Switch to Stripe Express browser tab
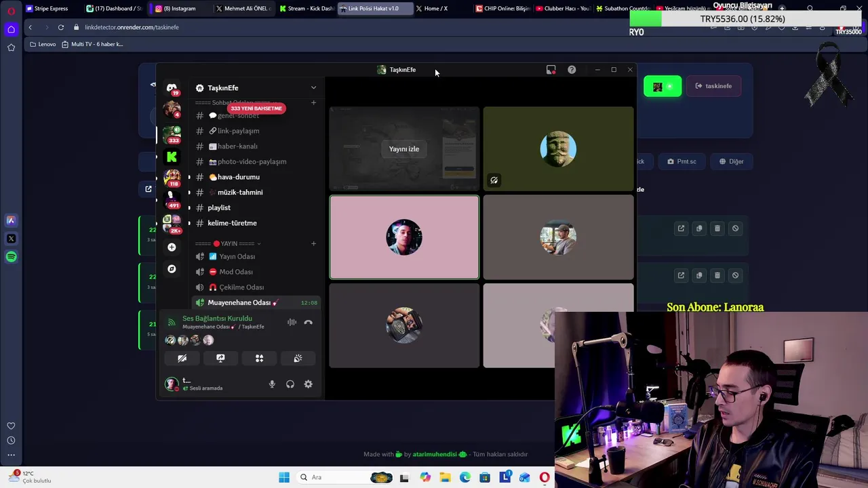 tap(52, 8)
